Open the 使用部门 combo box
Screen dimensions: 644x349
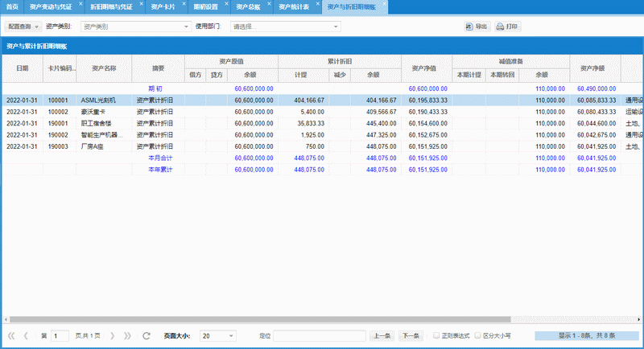click(x=286, y=27)
